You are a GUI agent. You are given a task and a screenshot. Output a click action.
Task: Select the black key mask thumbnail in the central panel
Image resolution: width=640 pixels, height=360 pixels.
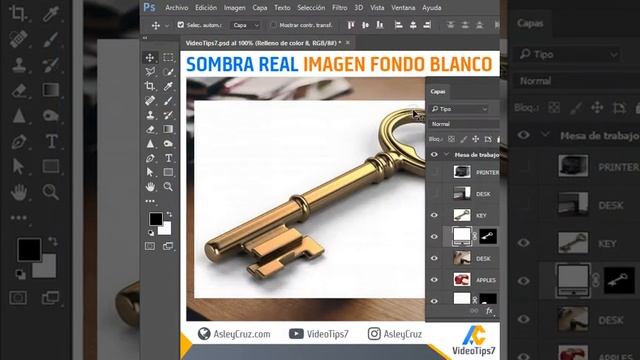tap(488, 236)
